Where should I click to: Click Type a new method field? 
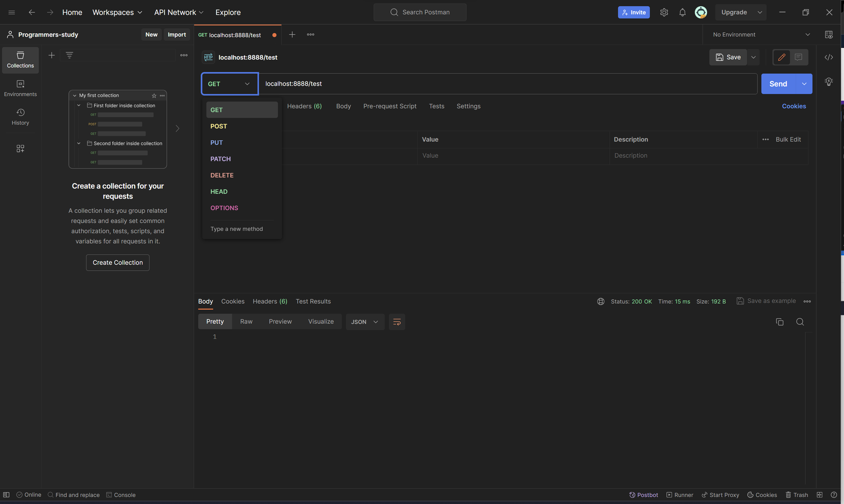point(242,229)
